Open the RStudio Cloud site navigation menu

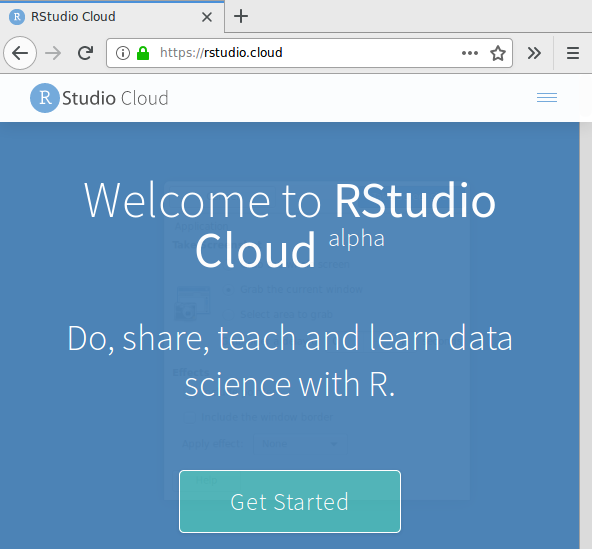547,98
